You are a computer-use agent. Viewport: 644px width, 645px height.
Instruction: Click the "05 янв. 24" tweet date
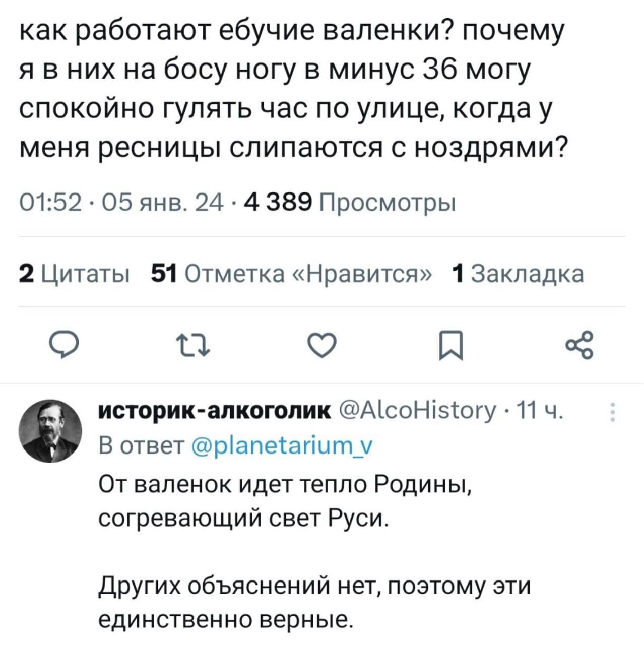162,203
